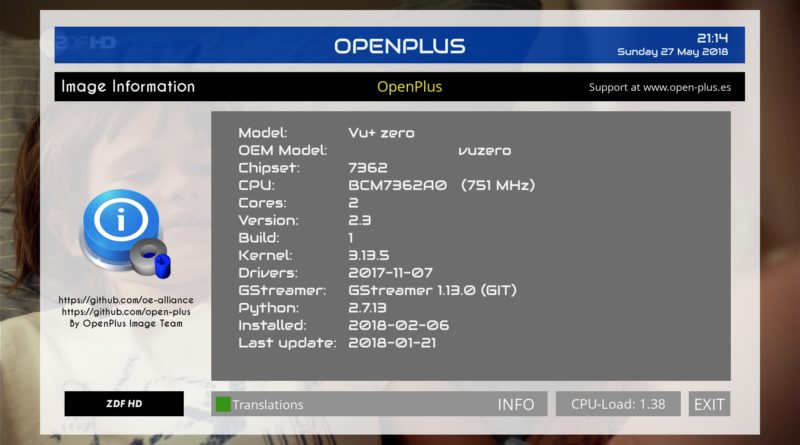Click the date 'Sunday 27 May 2018'
The height and width of the screenshot is (445, 800).
click(672, 52)
